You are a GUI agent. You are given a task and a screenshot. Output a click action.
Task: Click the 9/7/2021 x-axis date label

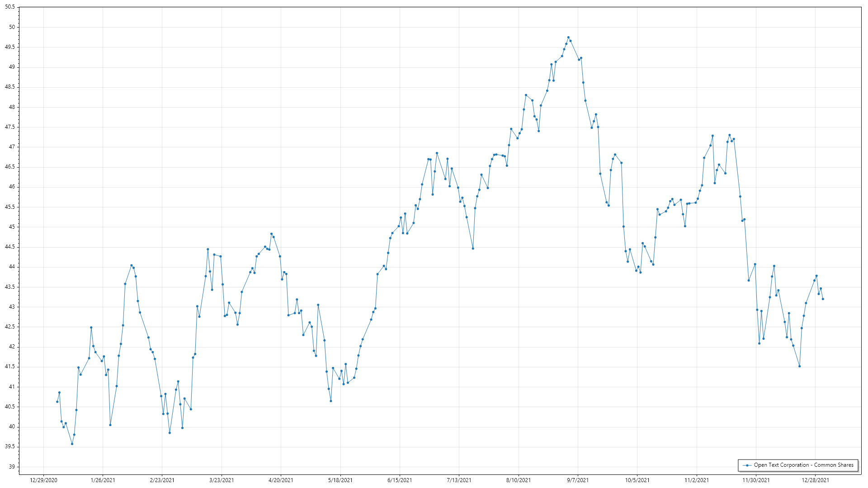(x=578, y=480)
